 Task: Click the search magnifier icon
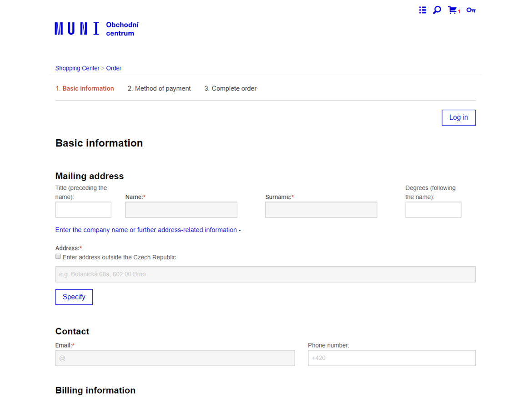(x=437, y=10)
